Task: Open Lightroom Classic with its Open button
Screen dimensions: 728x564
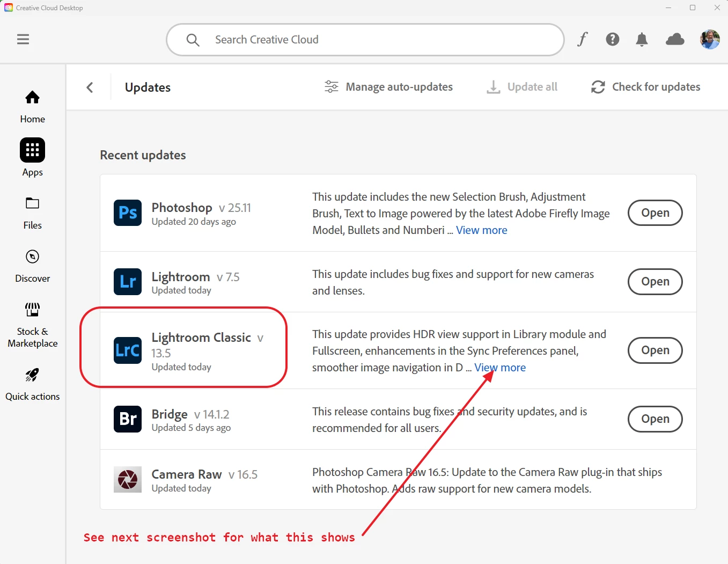Action: 655,350
